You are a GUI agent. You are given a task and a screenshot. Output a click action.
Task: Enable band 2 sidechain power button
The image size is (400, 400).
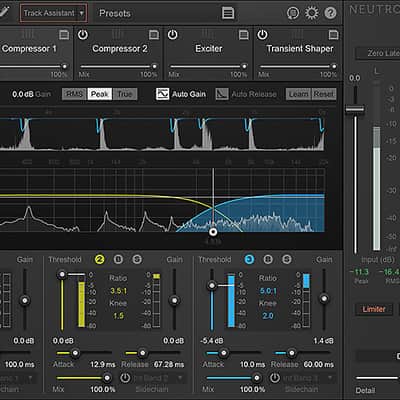point(125,378)
